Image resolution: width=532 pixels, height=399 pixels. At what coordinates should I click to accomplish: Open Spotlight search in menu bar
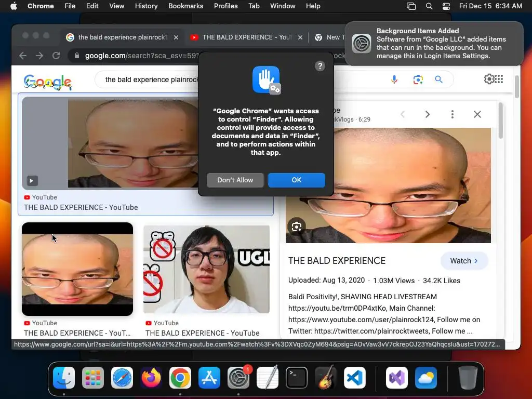[x=429, y=6]
